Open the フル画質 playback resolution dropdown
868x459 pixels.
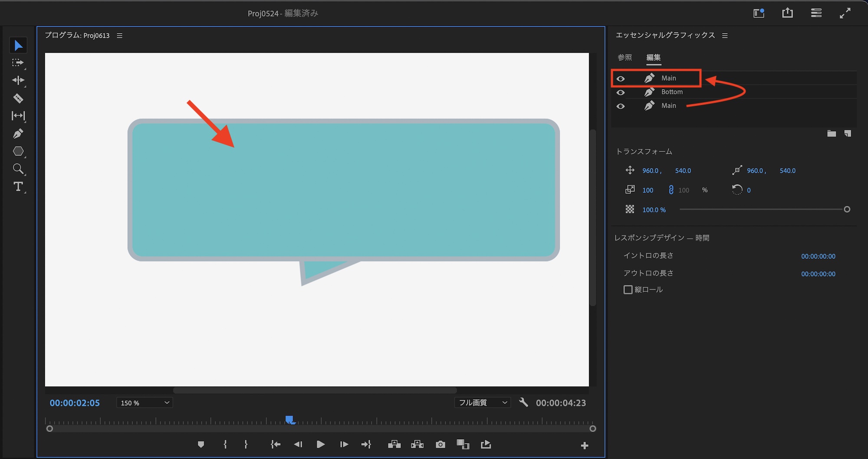(483, 403)
